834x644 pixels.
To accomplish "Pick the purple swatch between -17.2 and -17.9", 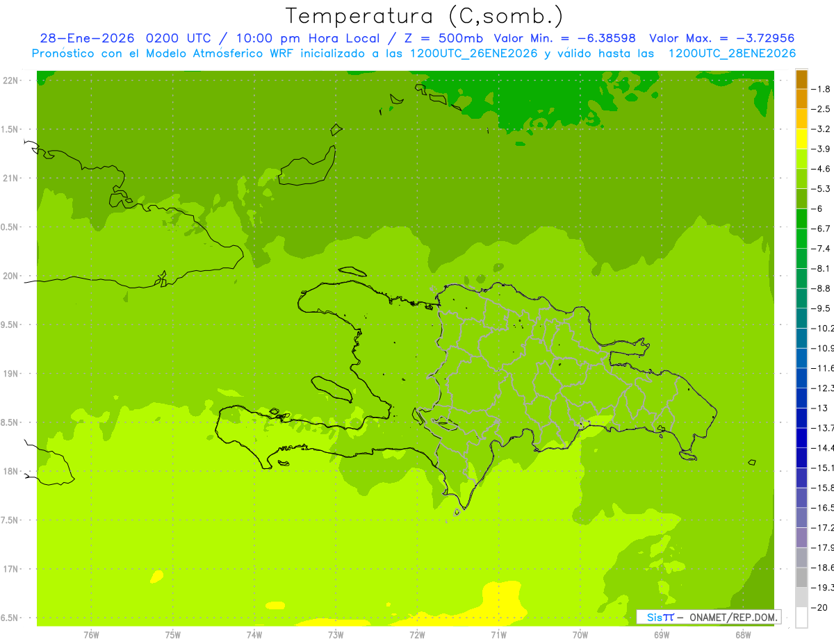I will (801, 537).
